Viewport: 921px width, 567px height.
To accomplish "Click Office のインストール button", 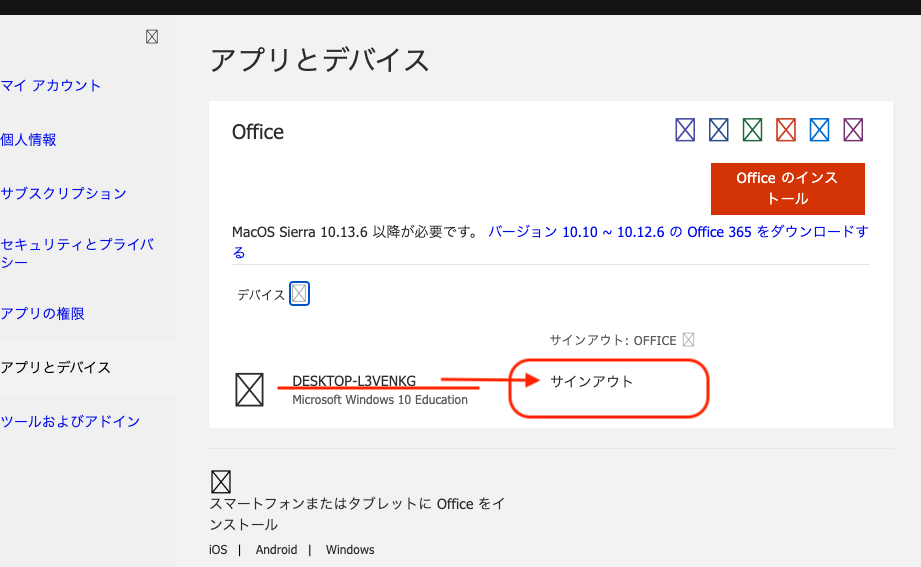I will pos(788,189).
